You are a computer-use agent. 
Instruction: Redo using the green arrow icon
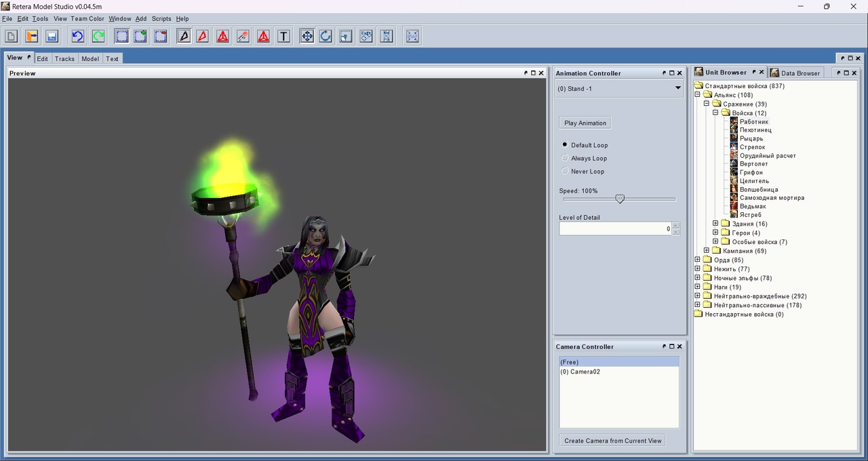pyautogui.click(x=98, y=36)
